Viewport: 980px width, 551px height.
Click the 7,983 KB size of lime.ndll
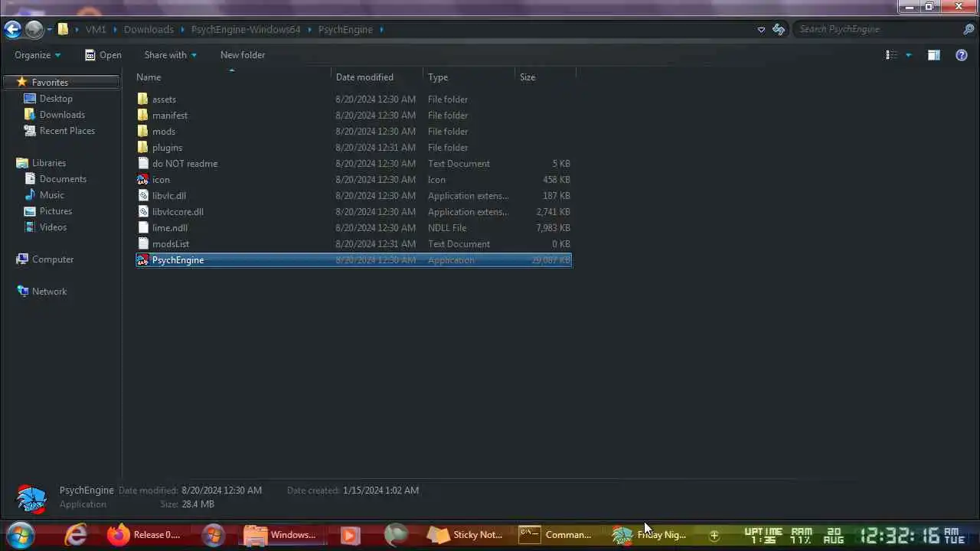[553, 228]
